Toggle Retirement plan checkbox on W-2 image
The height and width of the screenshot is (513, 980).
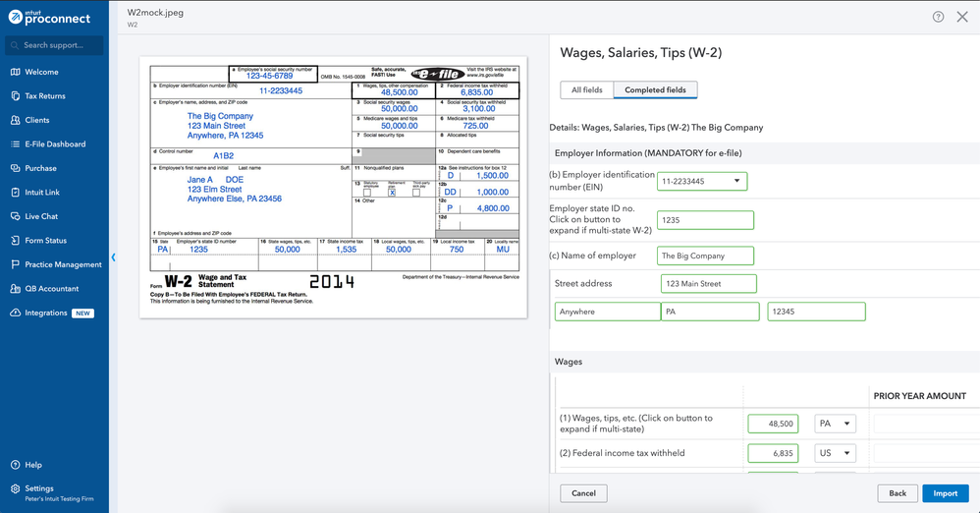pos(392,193)
